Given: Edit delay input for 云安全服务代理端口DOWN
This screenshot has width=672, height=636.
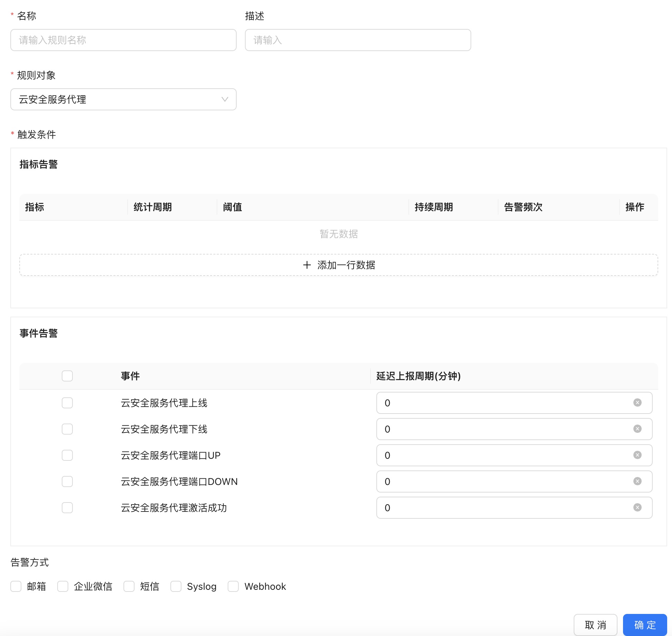Looking at the screenshot, I should pos(514,481).
